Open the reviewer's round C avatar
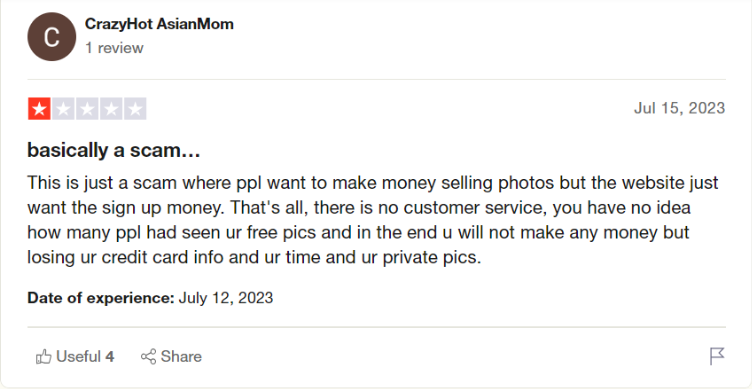752x392 pixels. (52, 37)
